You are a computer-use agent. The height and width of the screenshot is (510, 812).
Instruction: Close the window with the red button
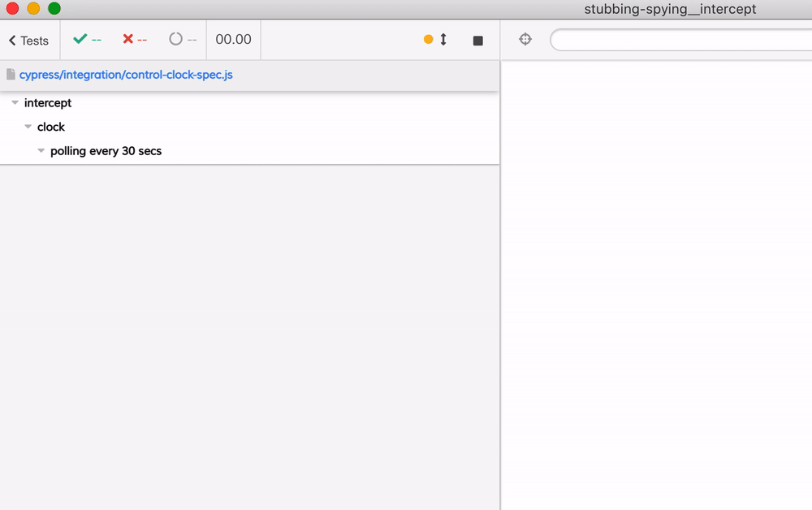12,9
